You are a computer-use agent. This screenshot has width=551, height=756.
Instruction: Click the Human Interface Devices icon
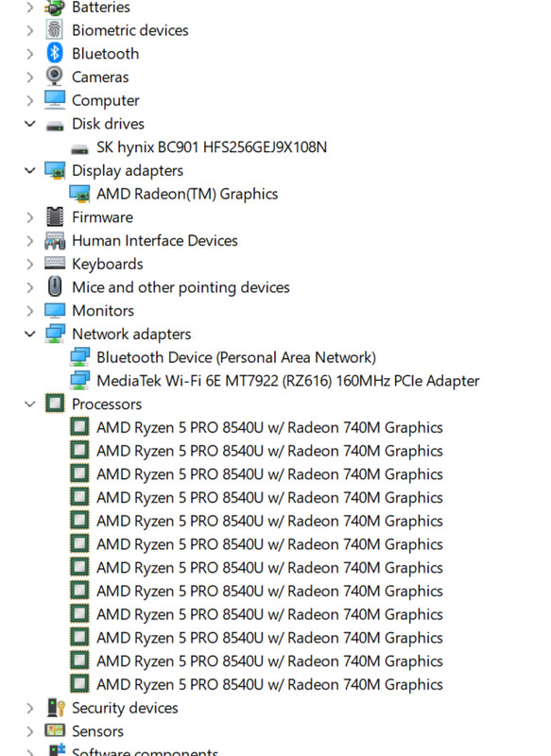pyautogui.click(x=55, y=240)
